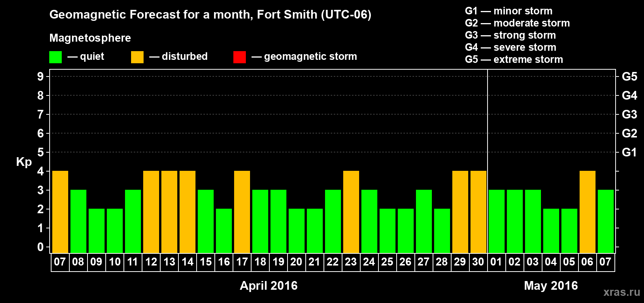Click the green bar for April 16
The width and height of the screenshot is (644, 303).
coord(224,231)
